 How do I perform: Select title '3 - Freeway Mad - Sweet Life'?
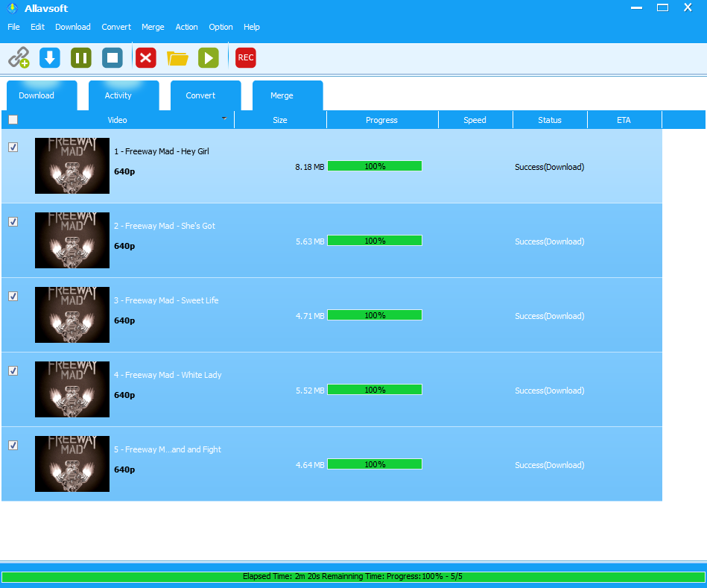[166, 300]
